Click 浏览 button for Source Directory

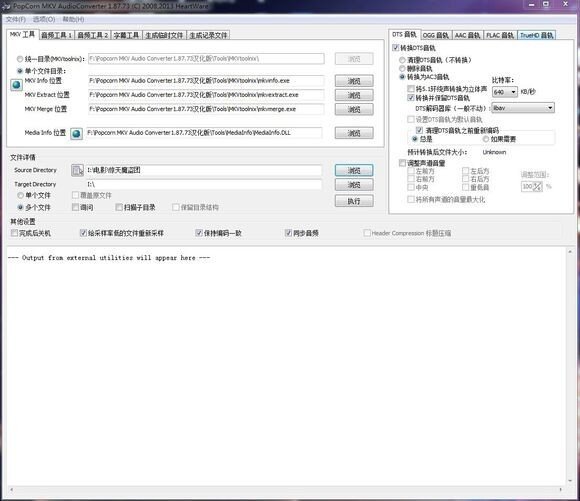354,170
